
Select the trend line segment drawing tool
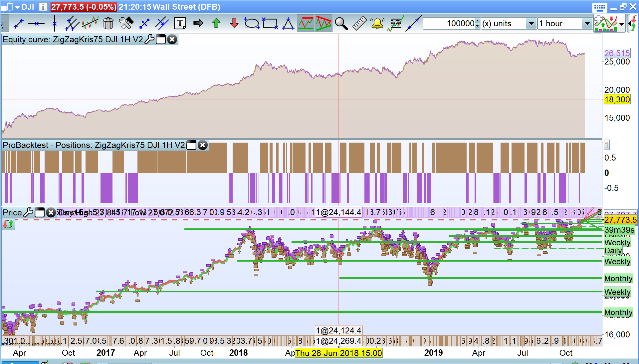(19, 24)
